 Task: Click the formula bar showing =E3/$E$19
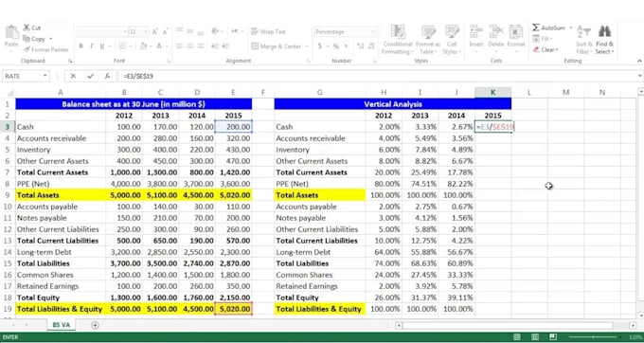click(x=377, y=76)
